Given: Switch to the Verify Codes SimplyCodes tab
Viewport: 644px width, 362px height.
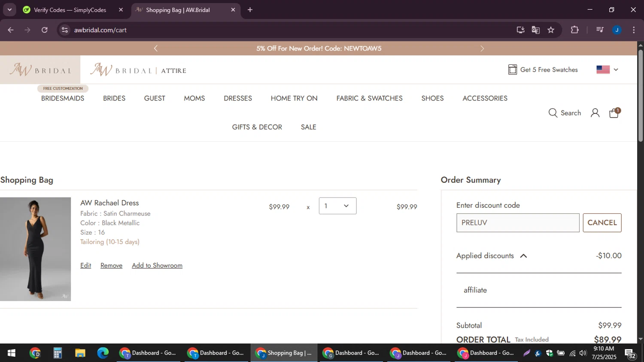Looking at the screenshot, I should [x=70, y=10].
